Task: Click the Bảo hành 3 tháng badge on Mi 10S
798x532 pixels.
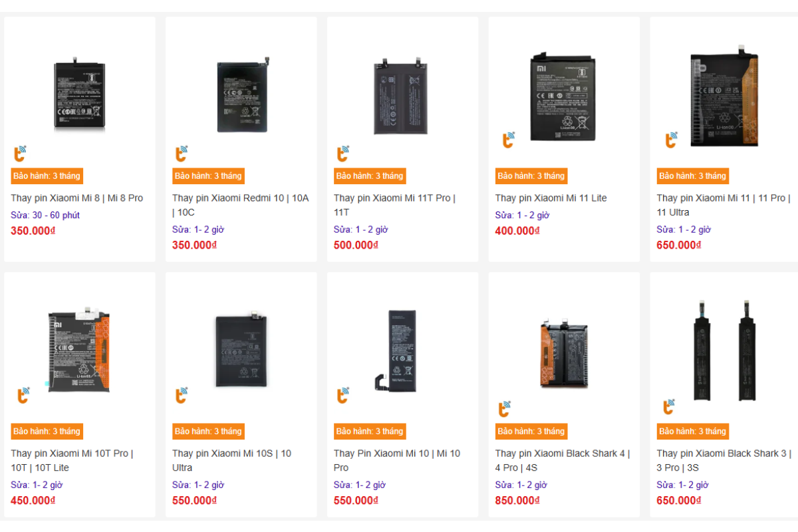Action: 207,431
